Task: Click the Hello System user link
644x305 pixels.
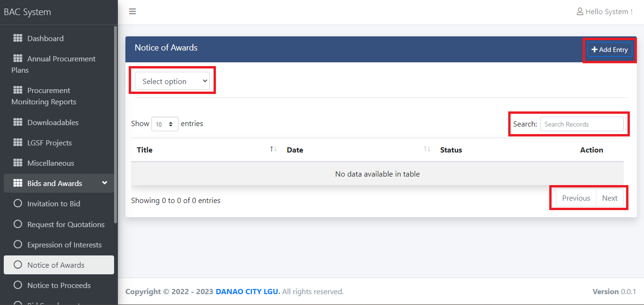Action: click(604, 11)
